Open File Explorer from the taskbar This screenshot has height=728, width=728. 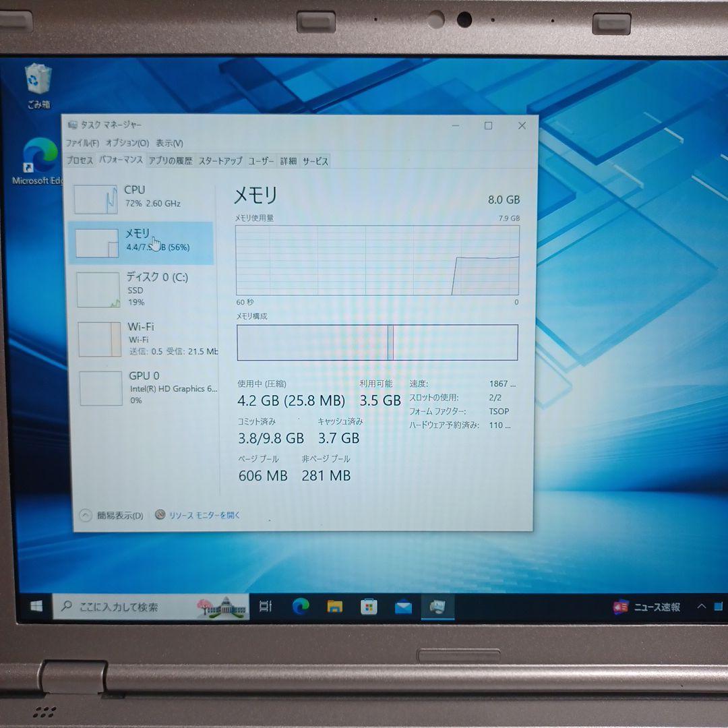coord(333,607)
